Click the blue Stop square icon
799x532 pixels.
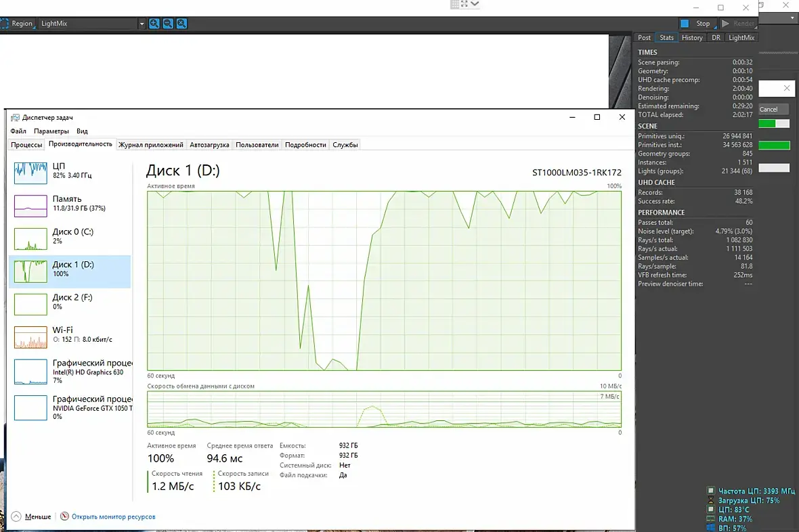tap(685, 24)
